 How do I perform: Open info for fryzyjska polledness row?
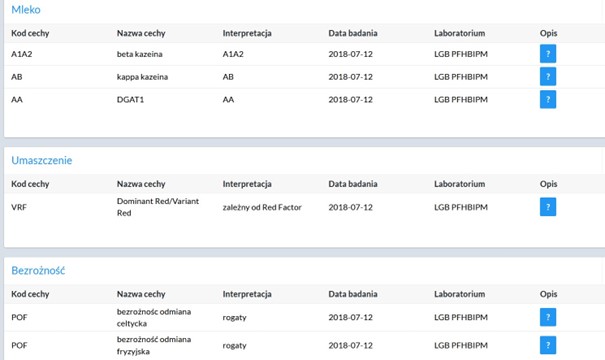coord(548,345)
